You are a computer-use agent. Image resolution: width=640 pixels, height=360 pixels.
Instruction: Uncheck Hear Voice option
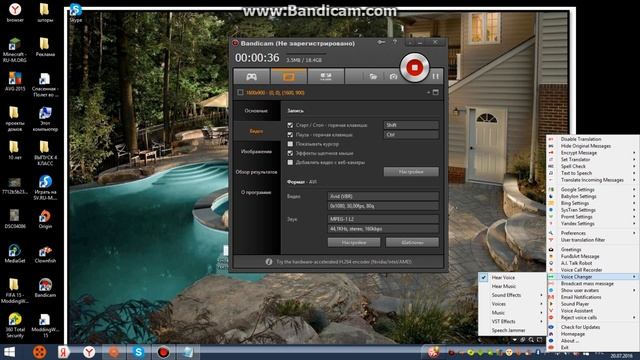[x=512, y=277]
